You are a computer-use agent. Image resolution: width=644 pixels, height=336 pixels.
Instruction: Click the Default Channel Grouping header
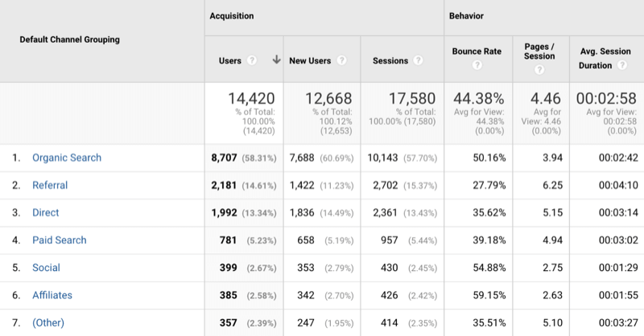pyautogui.click(x=72, y=39)
